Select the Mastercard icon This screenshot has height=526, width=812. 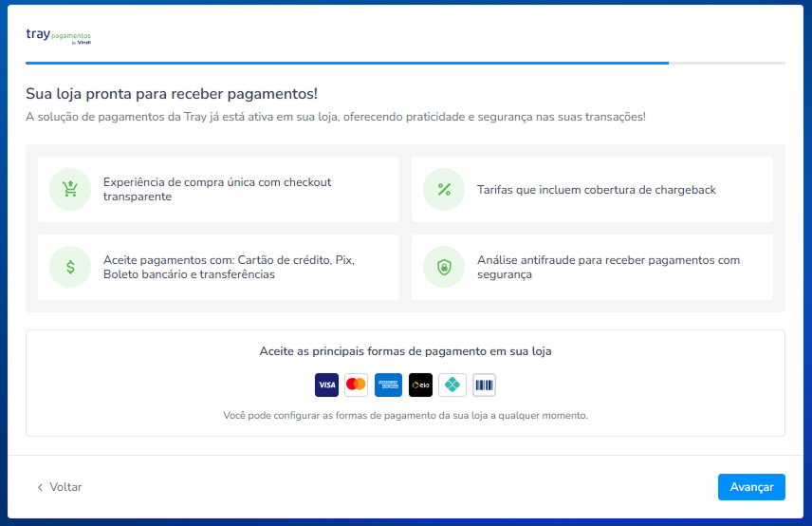356,385
